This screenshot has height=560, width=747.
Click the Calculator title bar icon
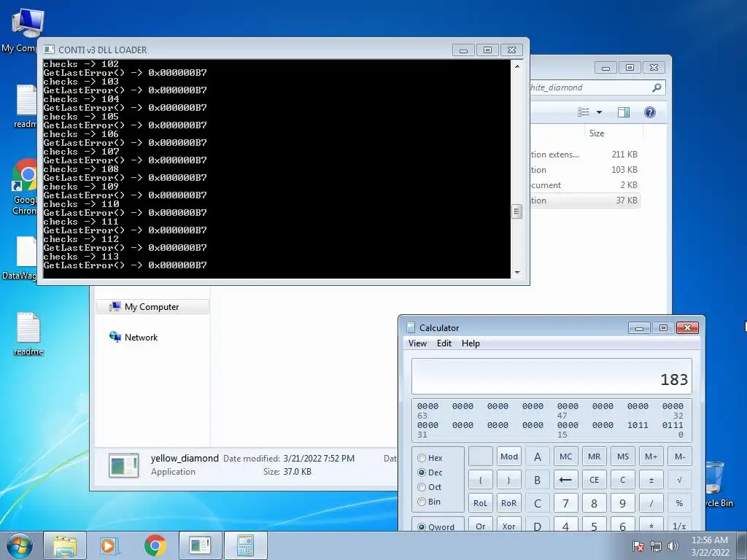click(411, 327)
